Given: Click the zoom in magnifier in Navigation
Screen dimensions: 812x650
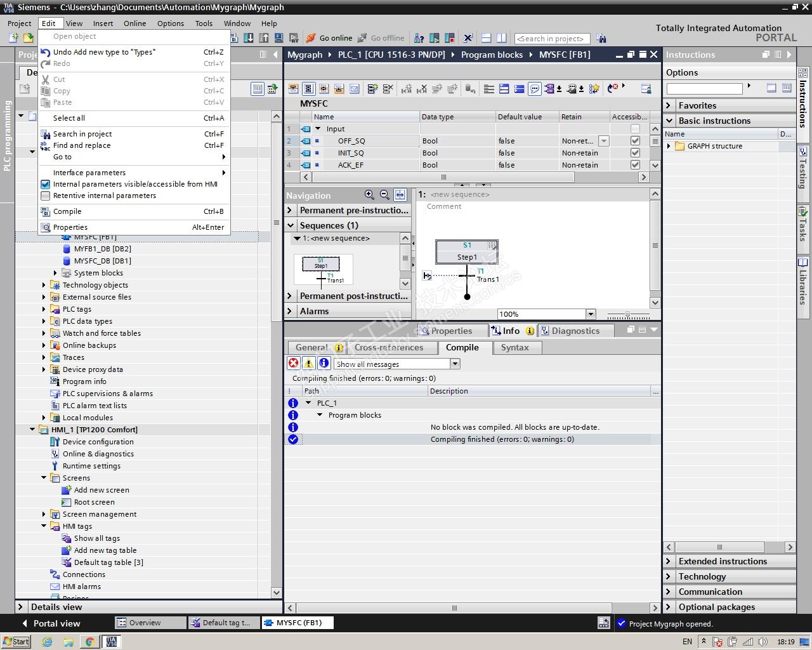Looking at the screenshot, I should (x=369, y=195).
